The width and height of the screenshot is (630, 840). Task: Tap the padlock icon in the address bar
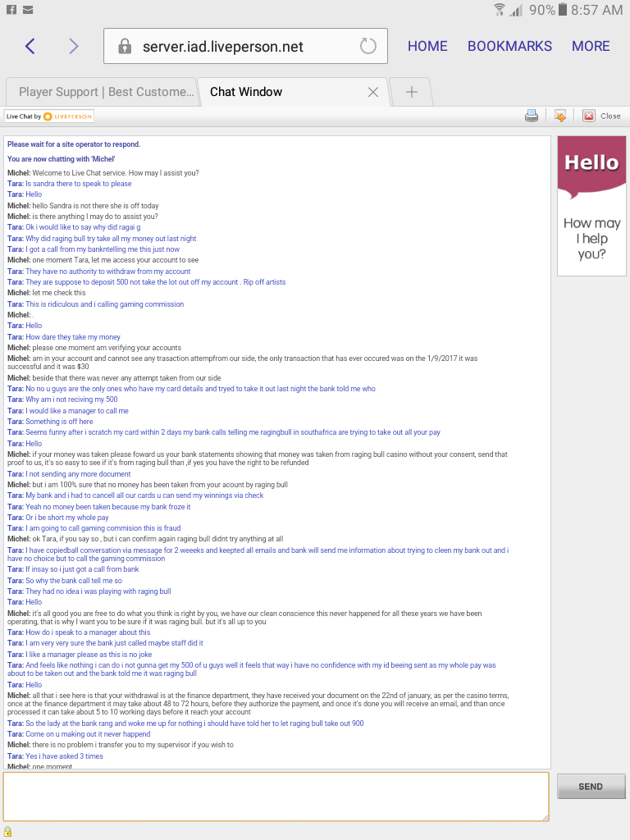pyautogui.click(x=125, y=46)
